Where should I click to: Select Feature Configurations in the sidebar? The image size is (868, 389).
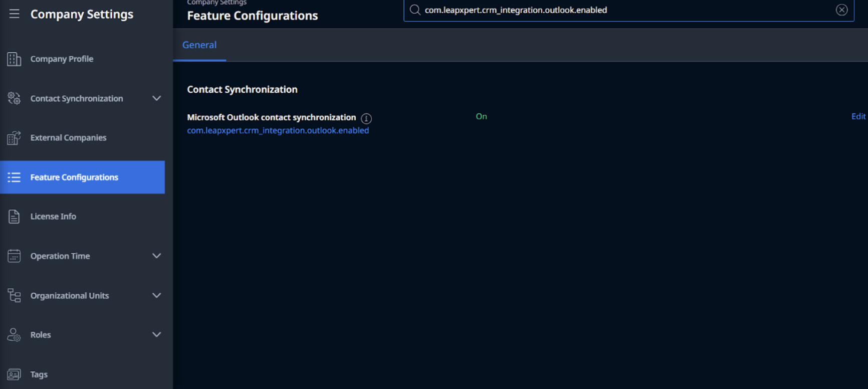pyautogui.click(x=83, y=177)
